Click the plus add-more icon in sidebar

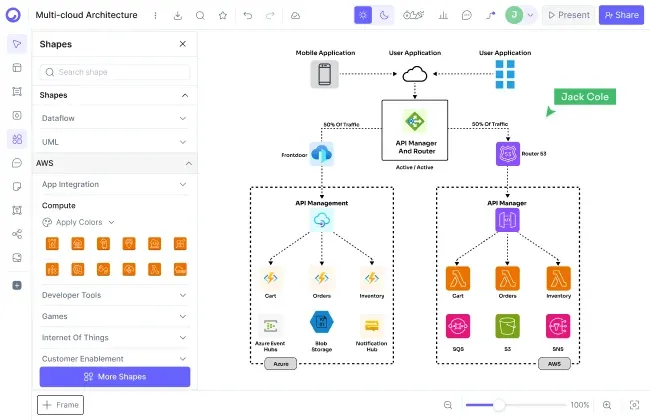click(x=17, y=285)
